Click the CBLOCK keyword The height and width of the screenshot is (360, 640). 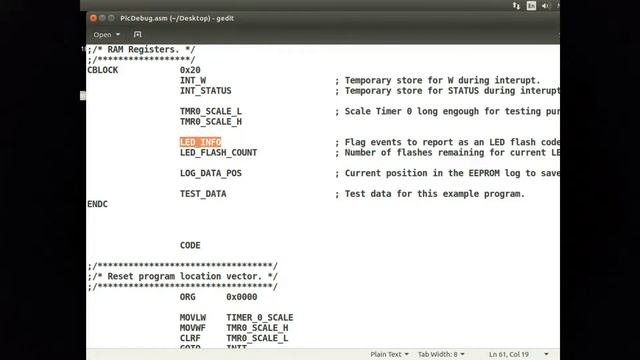[x=102, y=70]
